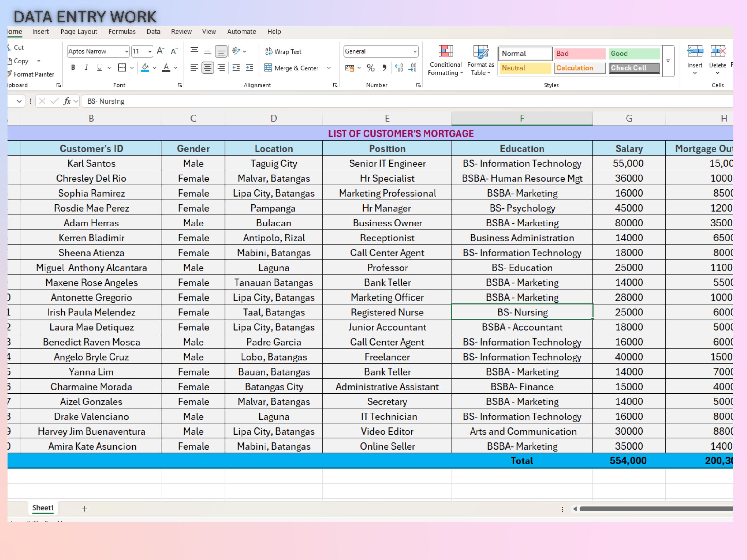Open the Aptos Narrow font name dropdown
The height and width of the screenshot is (560, 747).
click(127, 51)
